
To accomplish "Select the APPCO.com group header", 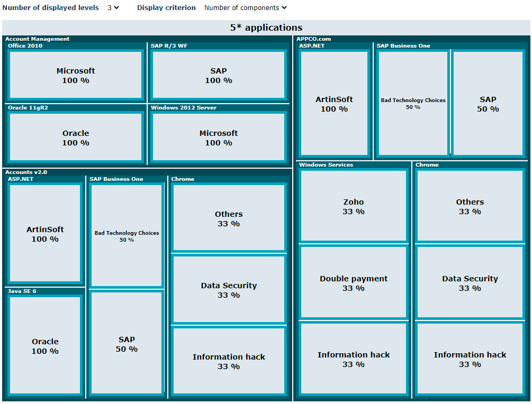I will pos(313,39).
